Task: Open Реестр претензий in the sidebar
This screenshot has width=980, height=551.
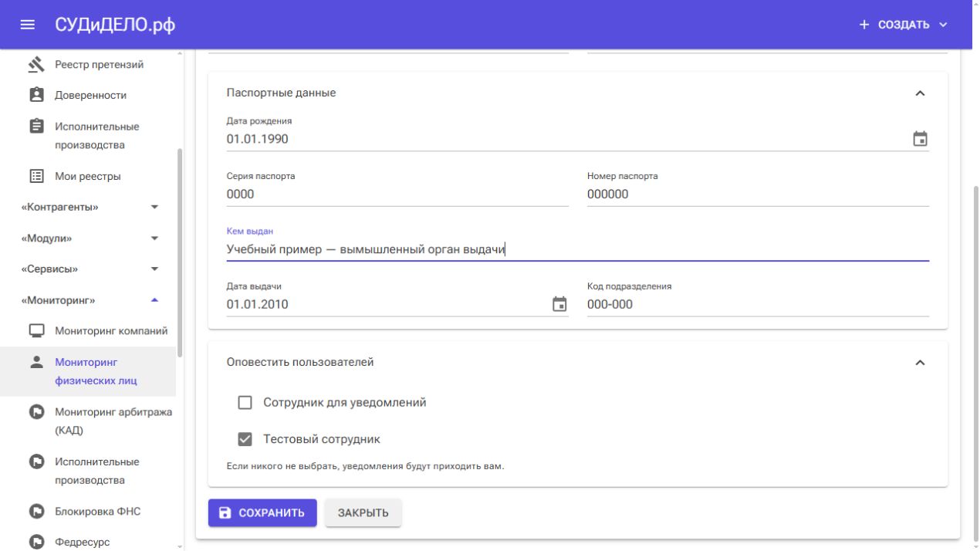Action: click(x=88, y=64)
